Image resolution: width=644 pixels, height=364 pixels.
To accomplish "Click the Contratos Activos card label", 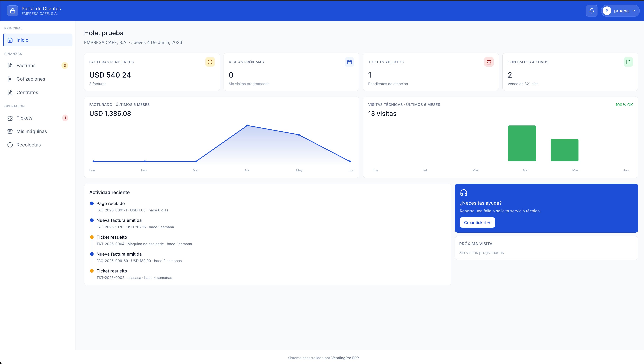I will [x=528, y=62].
